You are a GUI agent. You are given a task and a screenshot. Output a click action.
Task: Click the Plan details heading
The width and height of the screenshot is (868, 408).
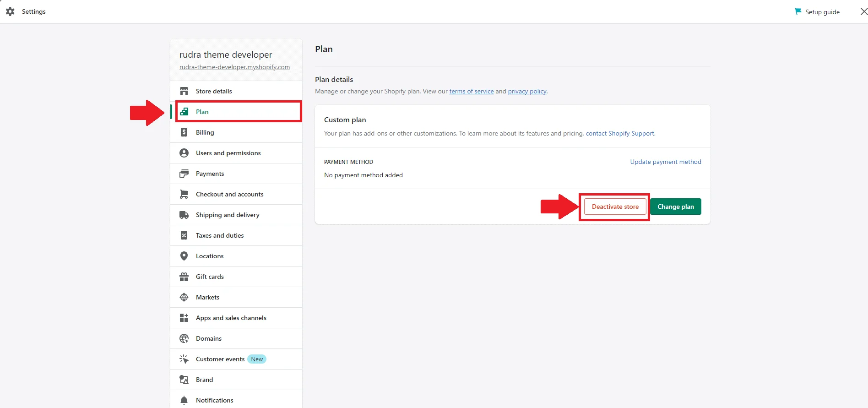334,79
